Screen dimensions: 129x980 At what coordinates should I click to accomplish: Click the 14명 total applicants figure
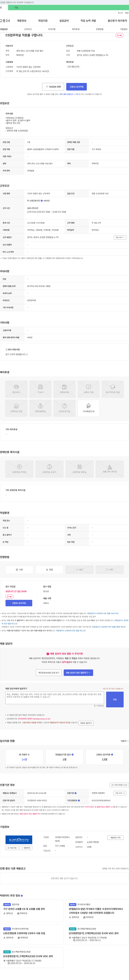(x=24, y=759)
